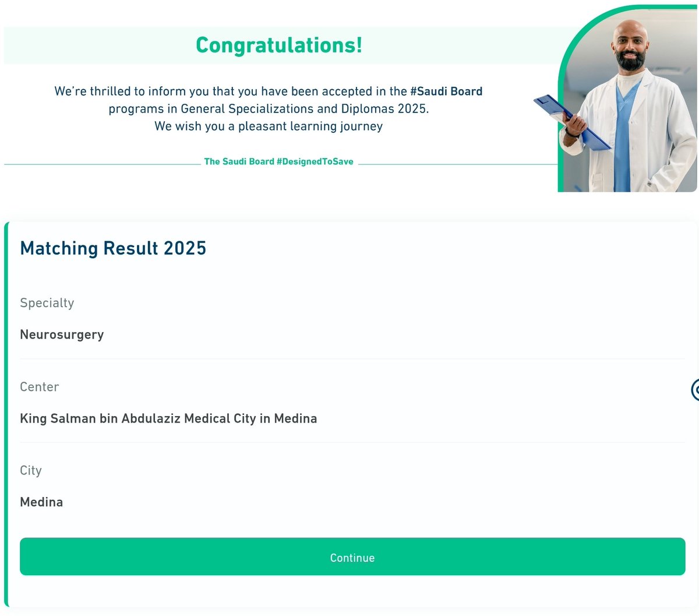Viewport: 699px width, 616px height.
Task: Click the Congratulations banner heading
Action: coord(279,45)
